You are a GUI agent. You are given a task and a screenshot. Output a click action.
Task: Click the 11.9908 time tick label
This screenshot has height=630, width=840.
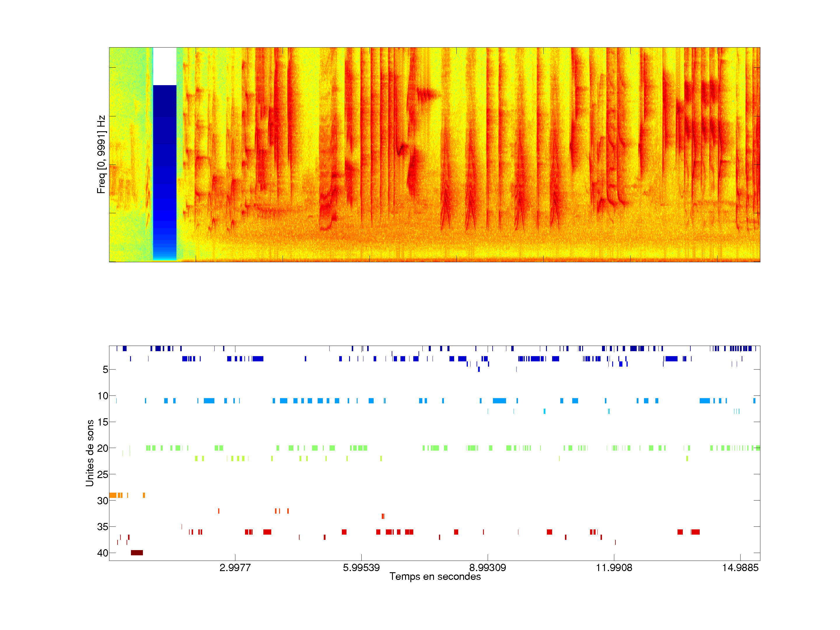tap(614, 568)
